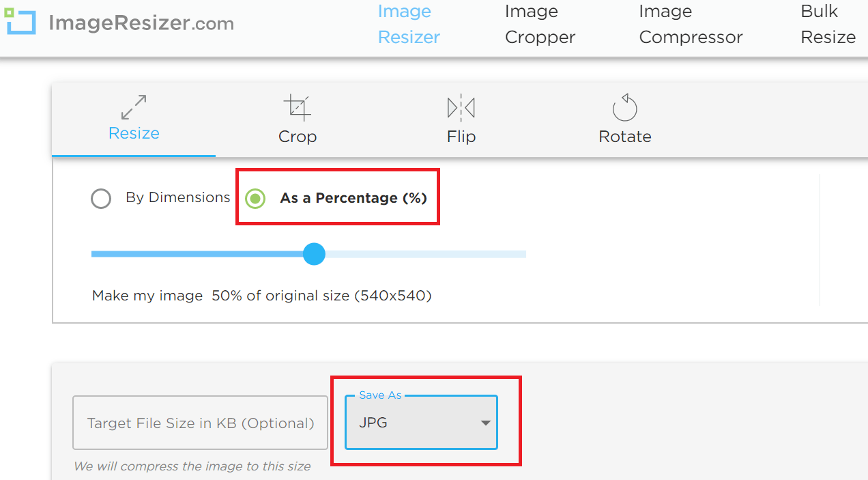This screenshot has width=868, height=480.
Task: Open the Image Cropper menu item
Action: [540, 24]
